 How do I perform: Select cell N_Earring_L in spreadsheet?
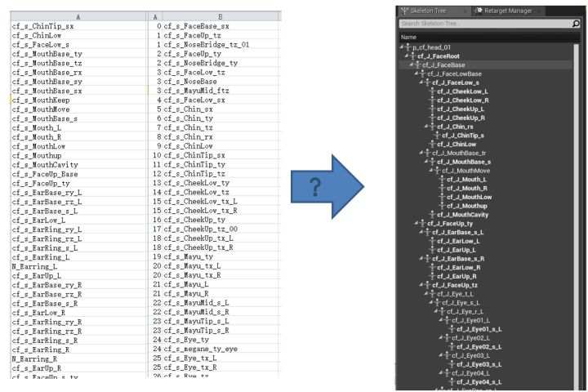pyautogui.click(x=78, y=266)
